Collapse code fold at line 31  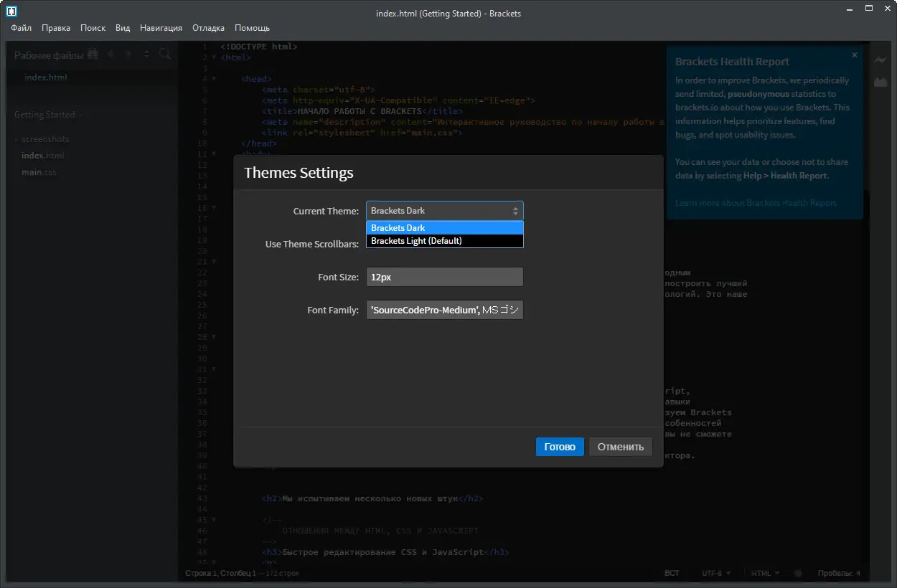click(x=214, y=369)
